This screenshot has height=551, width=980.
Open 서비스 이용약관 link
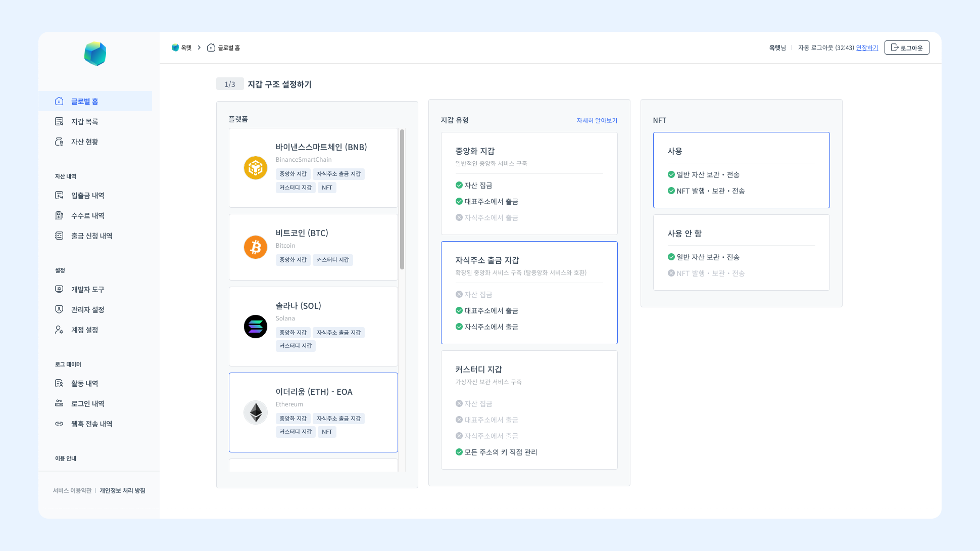pyautogui.click(x=72, y=490)
